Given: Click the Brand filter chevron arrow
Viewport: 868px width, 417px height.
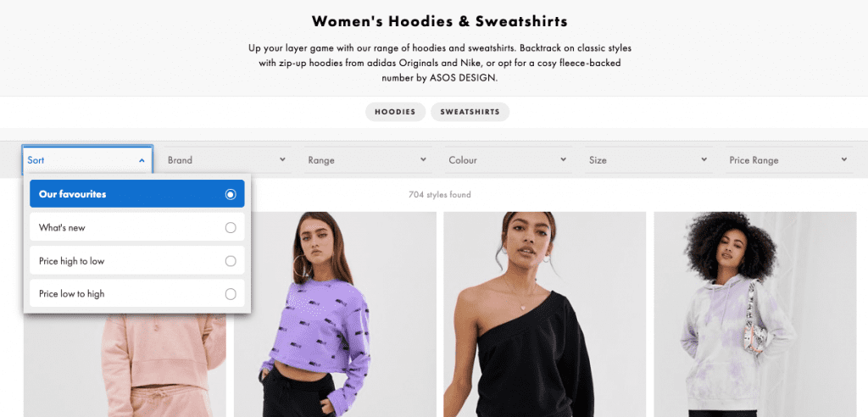Looking at the screenshot, I should pos(282,159).
